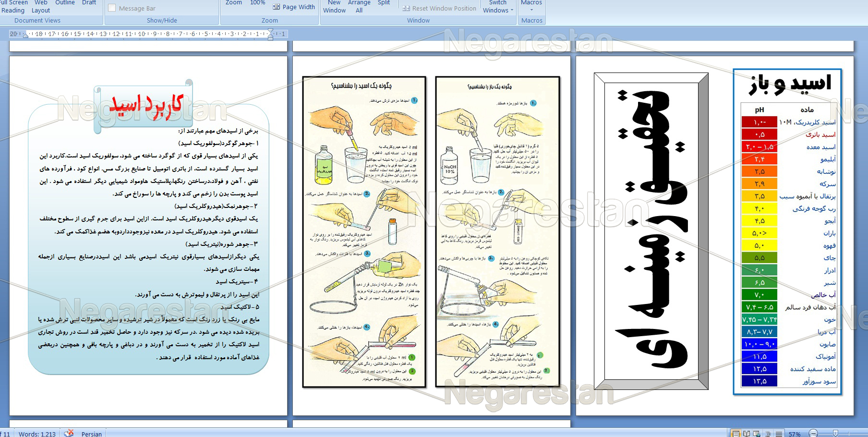Click the Arrange All button
Screen dimensions: 868x437
coord(359,6)
